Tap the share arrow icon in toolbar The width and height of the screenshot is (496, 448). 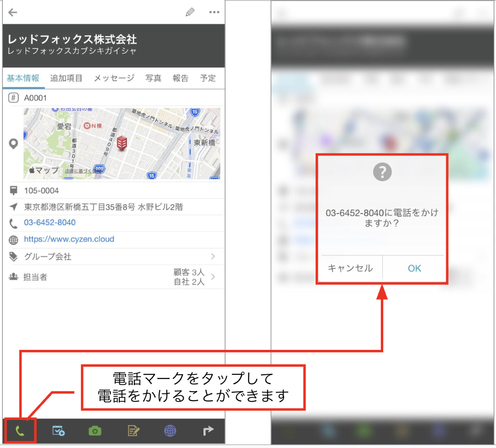(208, 431)
